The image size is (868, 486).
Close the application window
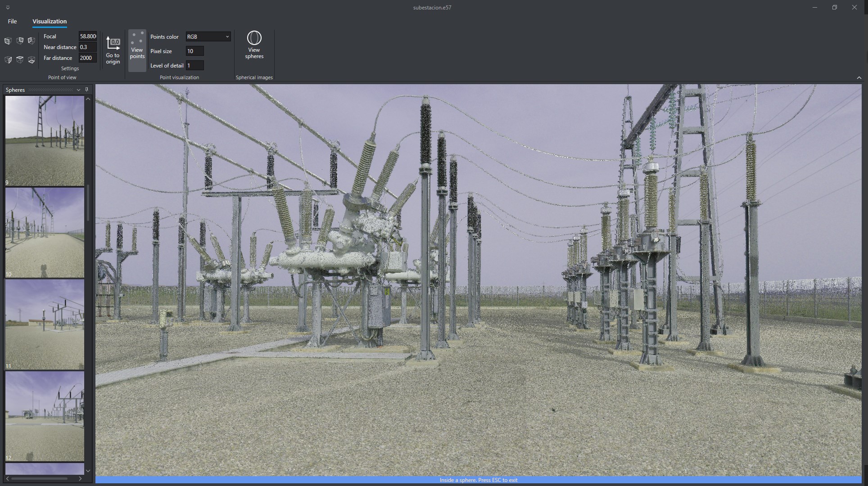point(854,8)
